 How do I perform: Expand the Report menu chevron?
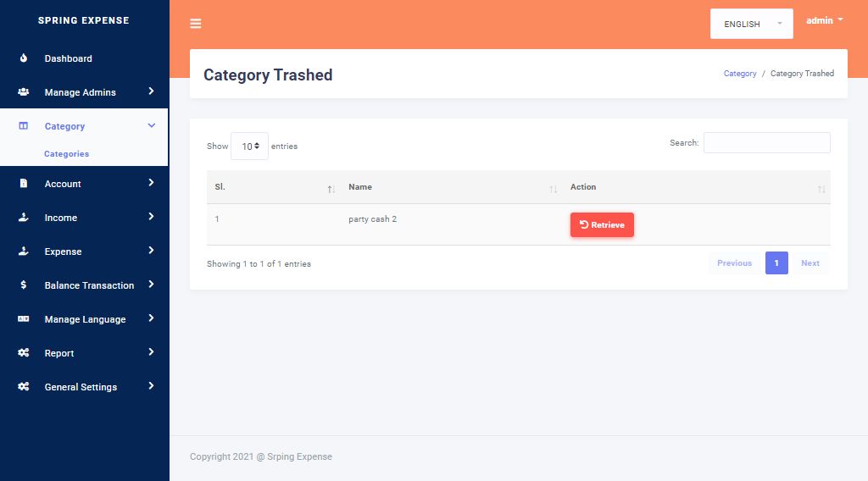151,352
